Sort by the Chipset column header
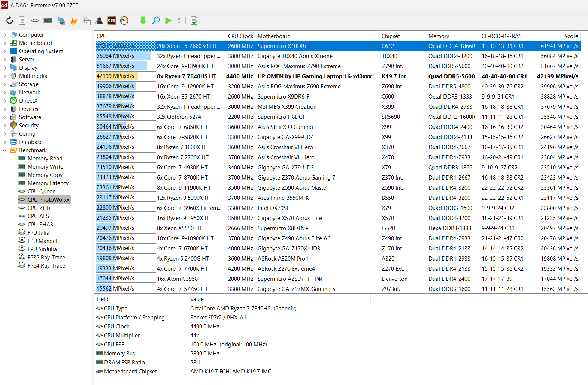 click(403, 36)
